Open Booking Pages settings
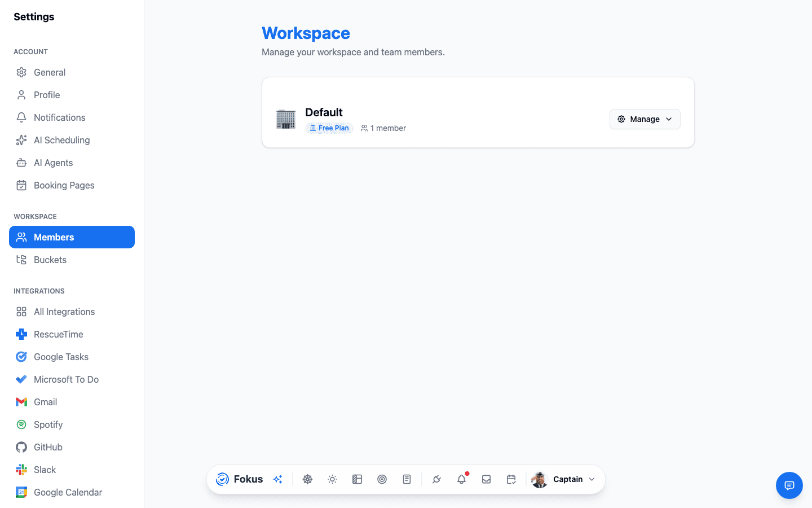Screen dimensions: 812x508 pos(72,185)
